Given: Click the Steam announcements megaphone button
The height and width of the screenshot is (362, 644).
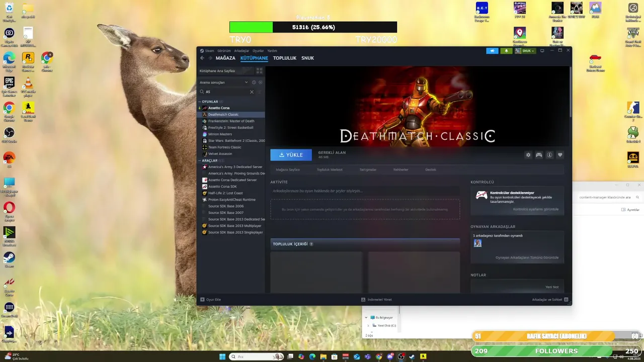Looking at the screenshot, I should pyautogui.click(x=492, y=51).
